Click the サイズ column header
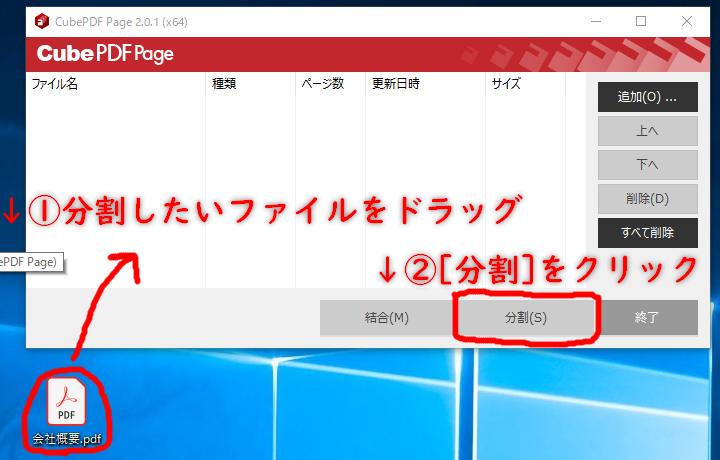Viewport: 720px width, 460px height. (525, 84)
